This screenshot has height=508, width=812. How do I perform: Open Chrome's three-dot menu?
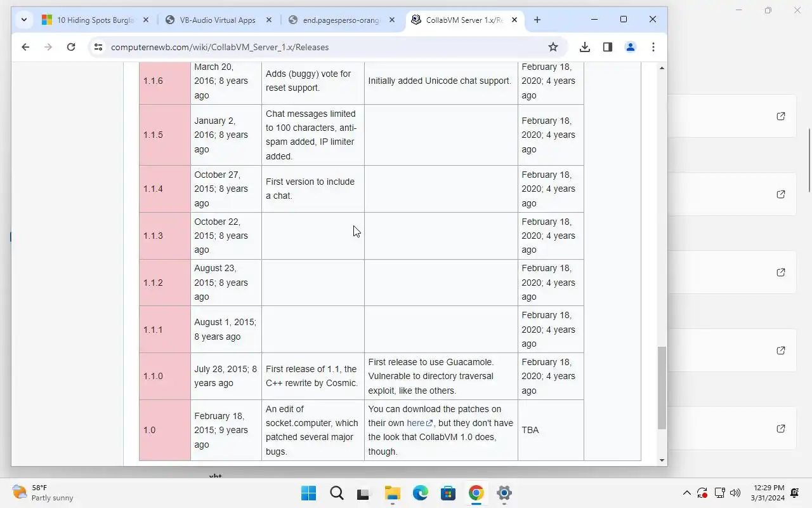[653, 47]
